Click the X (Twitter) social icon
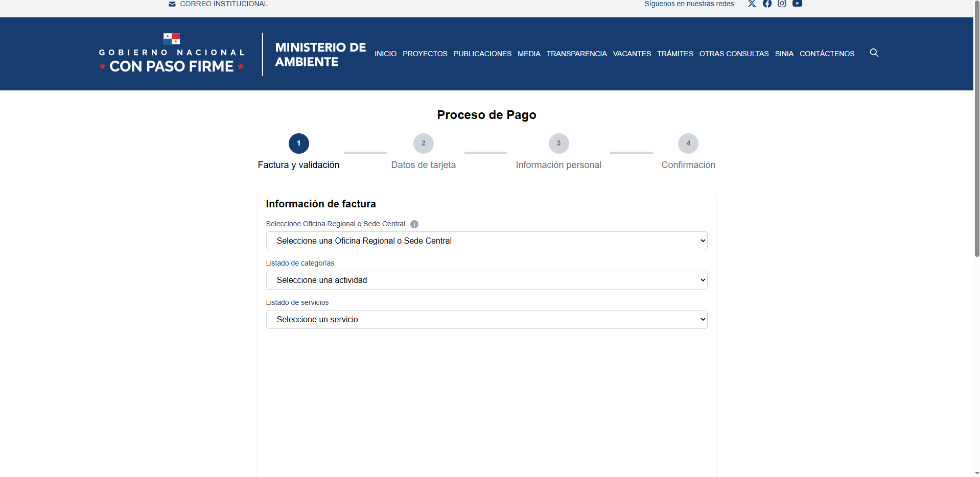The image size is (980, 477). pos(752,4)
